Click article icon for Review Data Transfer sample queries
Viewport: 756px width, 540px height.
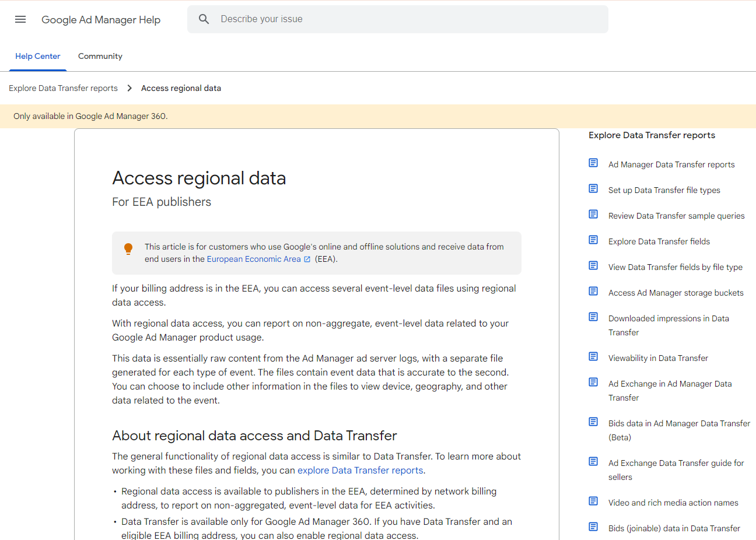pos(593,214)
